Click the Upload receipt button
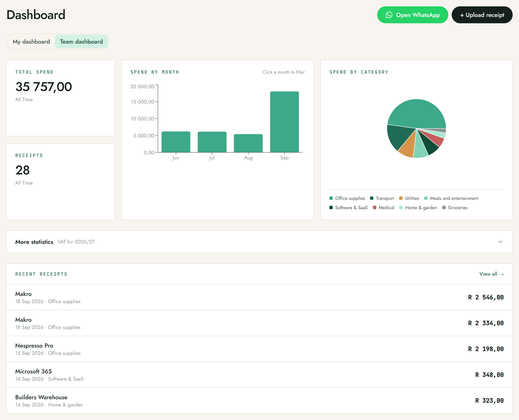This screenshot has width=519, height=420. [x=482, y=15]
